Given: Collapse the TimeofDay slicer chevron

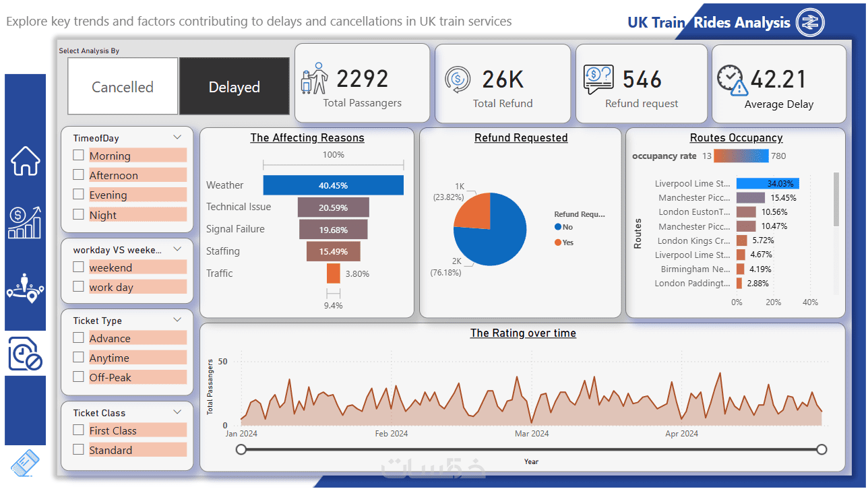Looking at the screenshot, I should (x=177, y=137).
